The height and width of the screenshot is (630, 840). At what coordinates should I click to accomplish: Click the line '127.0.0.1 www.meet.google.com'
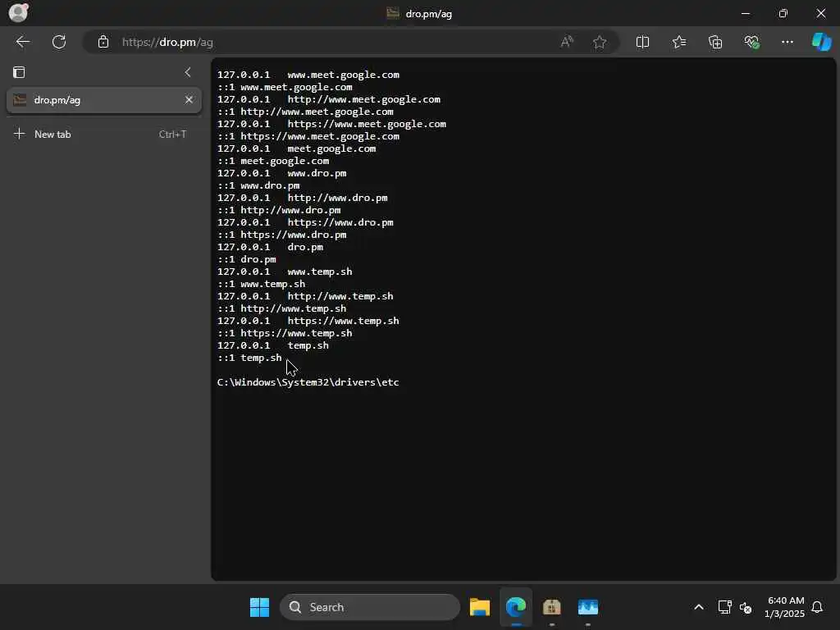click(308, 75)
